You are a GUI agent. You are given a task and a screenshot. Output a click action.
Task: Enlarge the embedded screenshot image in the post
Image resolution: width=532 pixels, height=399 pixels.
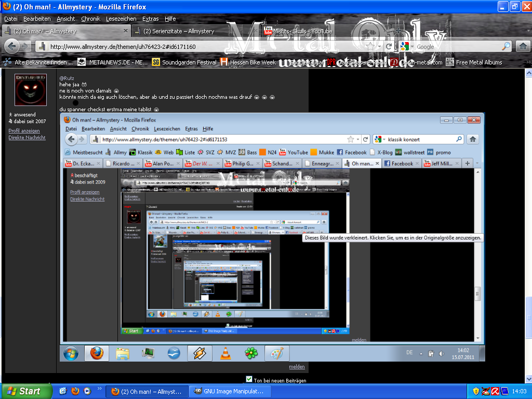coord(272,237)
